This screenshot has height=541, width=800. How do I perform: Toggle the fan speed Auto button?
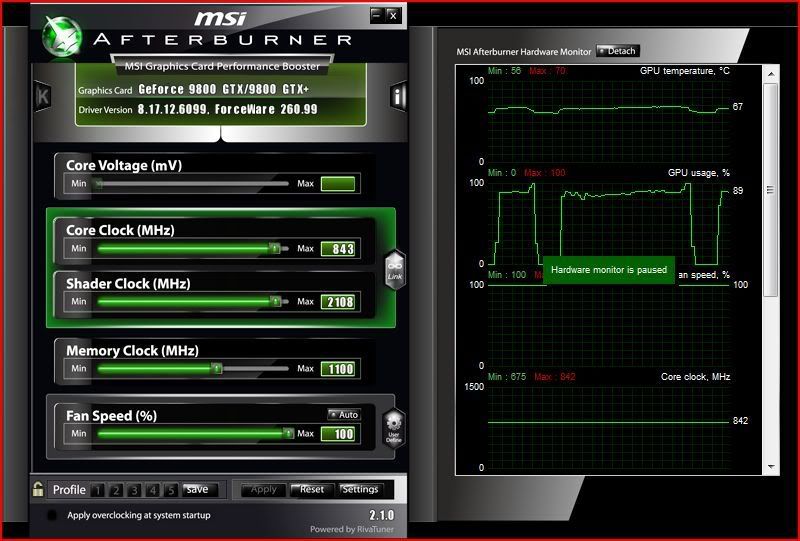[x=344, y=414]
